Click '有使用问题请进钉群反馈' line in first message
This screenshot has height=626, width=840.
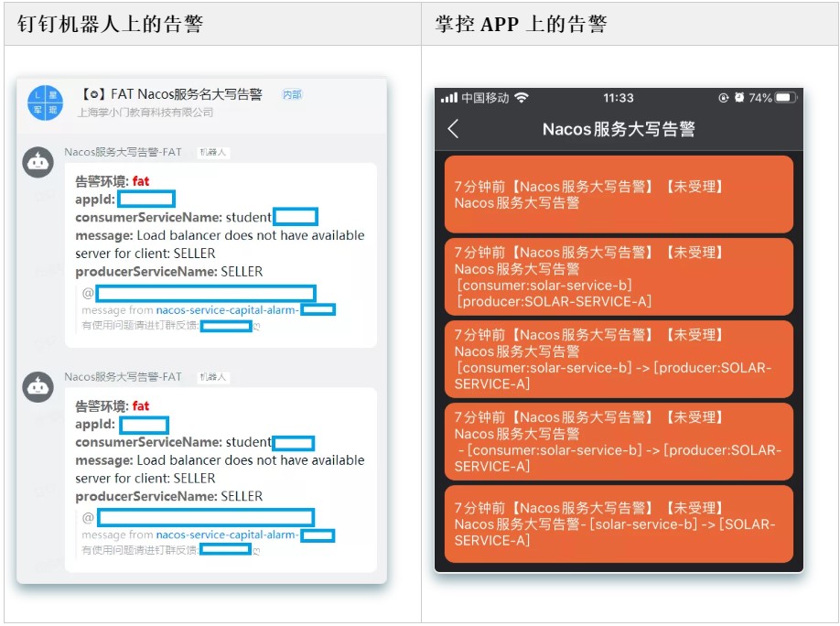[140, 325]
